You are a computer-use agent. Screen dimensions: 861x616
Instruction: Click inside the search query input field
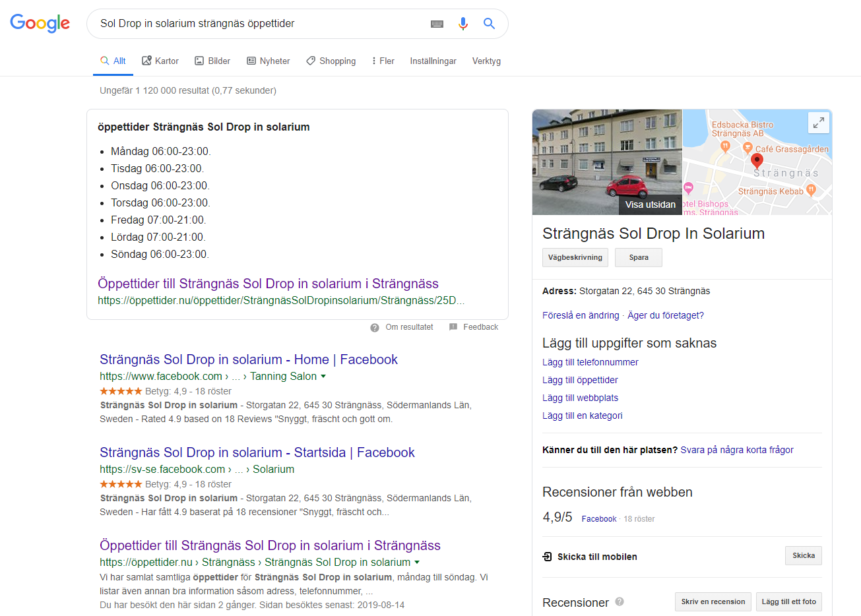tap(261, 24)
